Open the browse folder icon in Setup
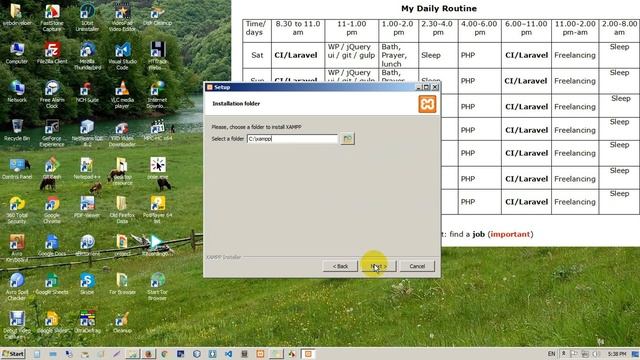Image resolution: width=640 pixels, height=360 pixels. [347, 139]
